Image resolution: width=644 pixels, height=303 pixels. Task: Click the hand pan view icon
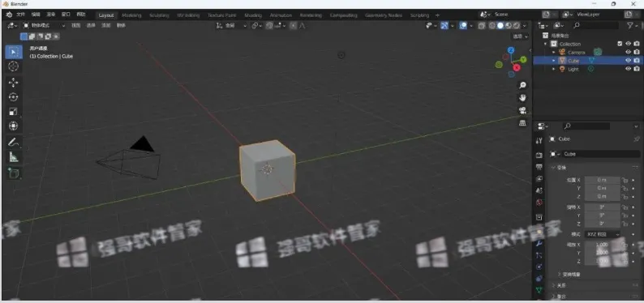[522, 98]
